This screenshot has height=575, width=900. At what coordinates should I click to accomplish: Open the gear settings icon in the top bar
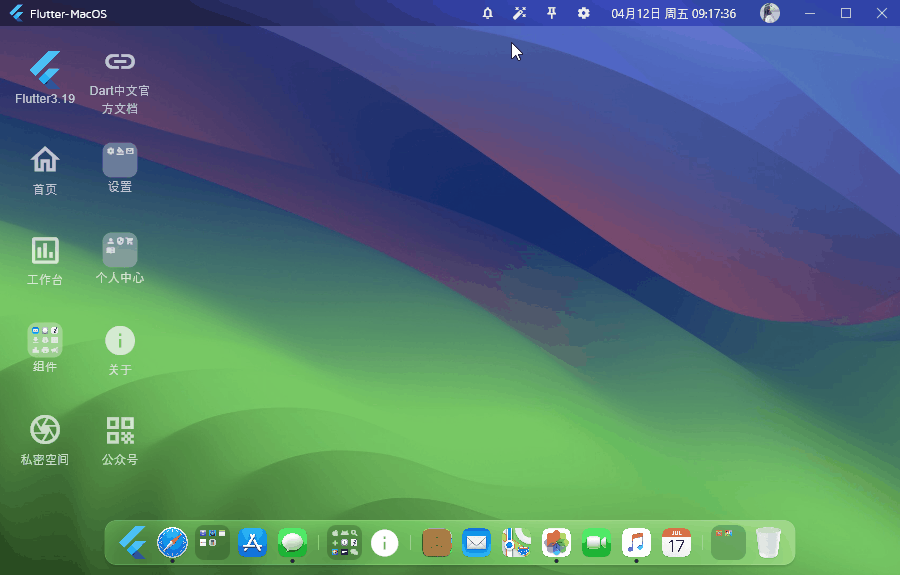click(584, 13)
